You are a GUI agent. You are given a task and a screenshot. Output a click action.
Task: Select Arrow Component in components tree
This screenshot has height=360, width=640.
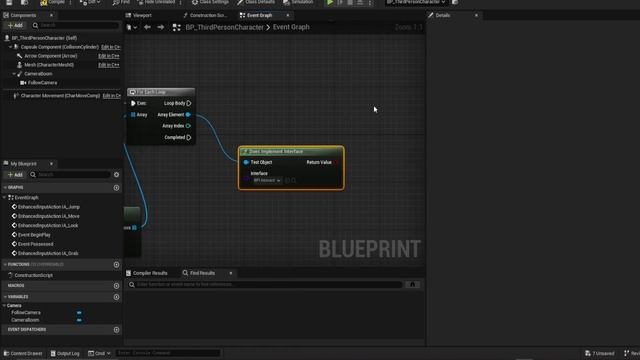pos(51,56)
